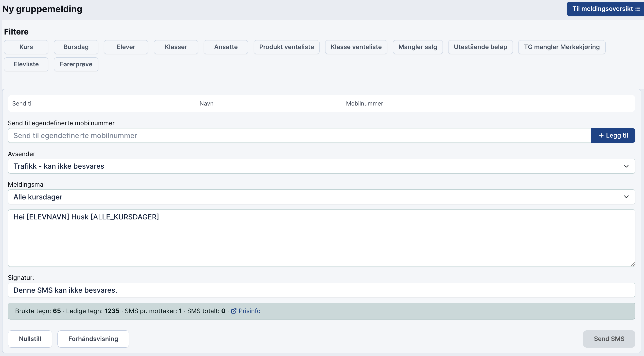Click the Filtere heading
This screenshot has height=356, width=644.
pos(16,32)
